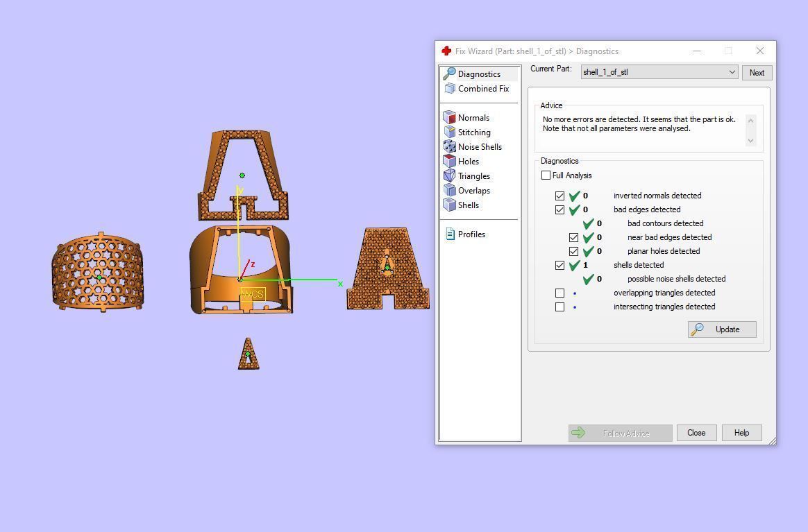Image resolution: width=808 pixels, height=532 pixels.
Task: Open the Diagnostics magnifier icon
Action: click(x=449, y=74)
